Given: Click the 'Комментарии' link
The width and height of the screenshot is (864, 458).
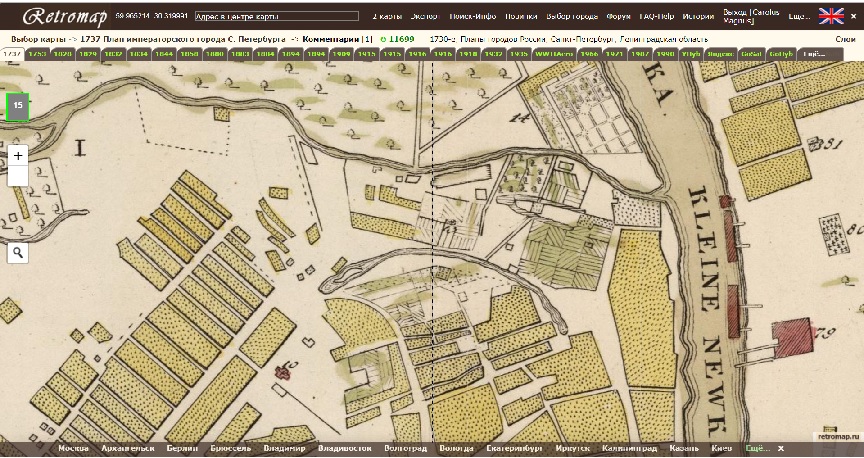Looking at the screenshot, I should click(x=332, y=38).
